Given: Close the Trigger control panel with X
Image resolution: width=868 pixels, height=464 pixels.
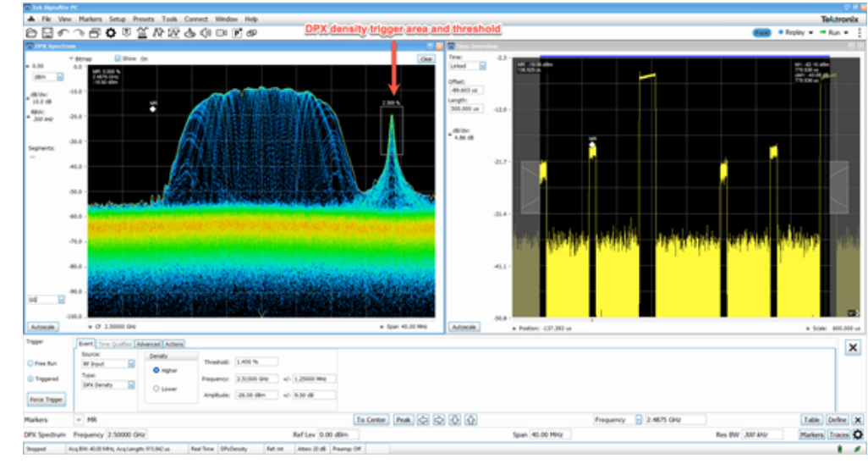Looking at the screenshot, I should click(853, 348).
